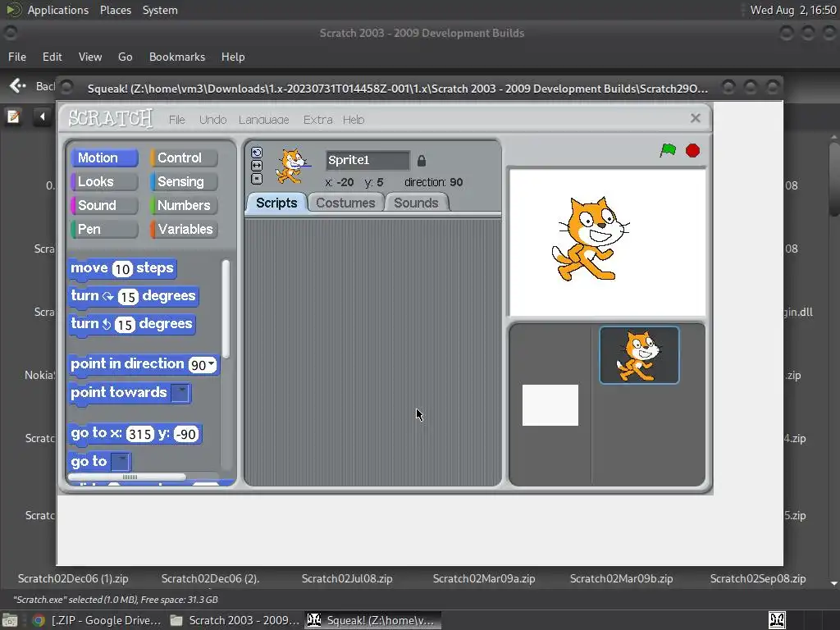The image size is (840, 630).
Task: Select the Pen block category
Action: click(104, 230)
